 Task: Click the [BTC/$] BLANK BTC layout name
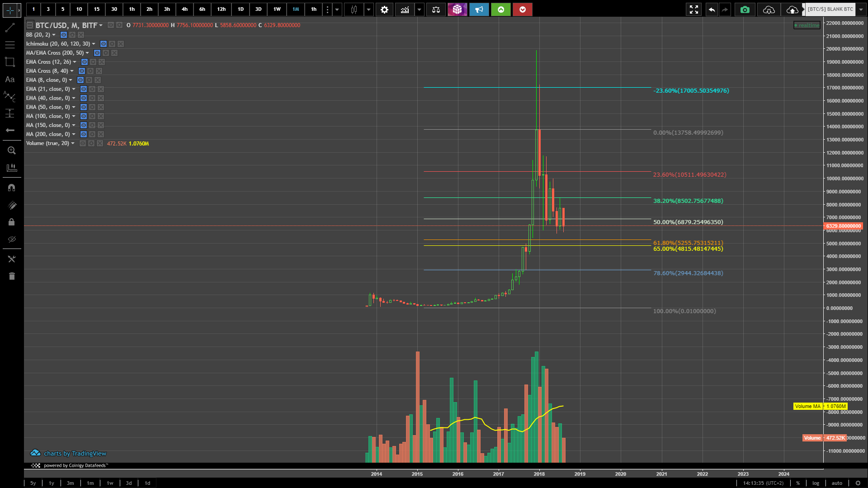tap(830, 9)
